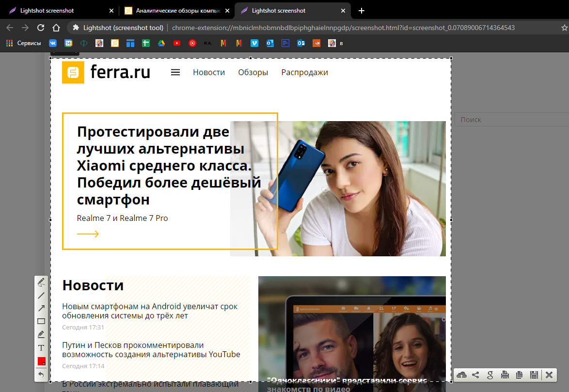The image size is (569, 392).
Task: Select the Line drawing tool
Action: coord(41,296)
